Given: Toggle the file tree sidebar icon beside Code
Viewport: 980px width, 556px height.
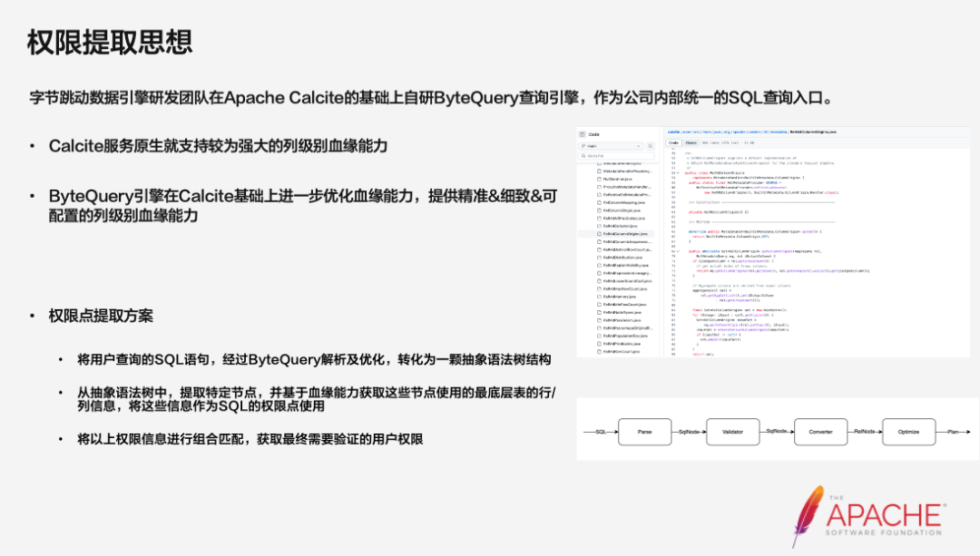Looking at the screenshot, I should point(582,134).
